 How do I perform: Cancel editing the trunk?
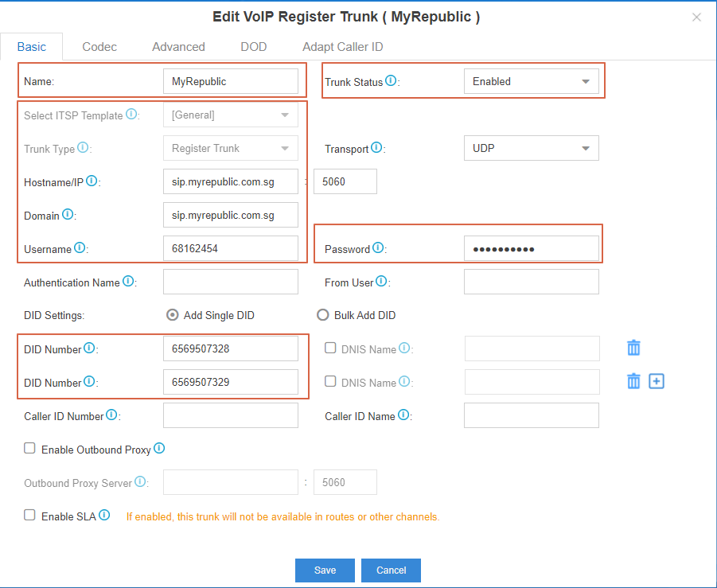(391, 570)
